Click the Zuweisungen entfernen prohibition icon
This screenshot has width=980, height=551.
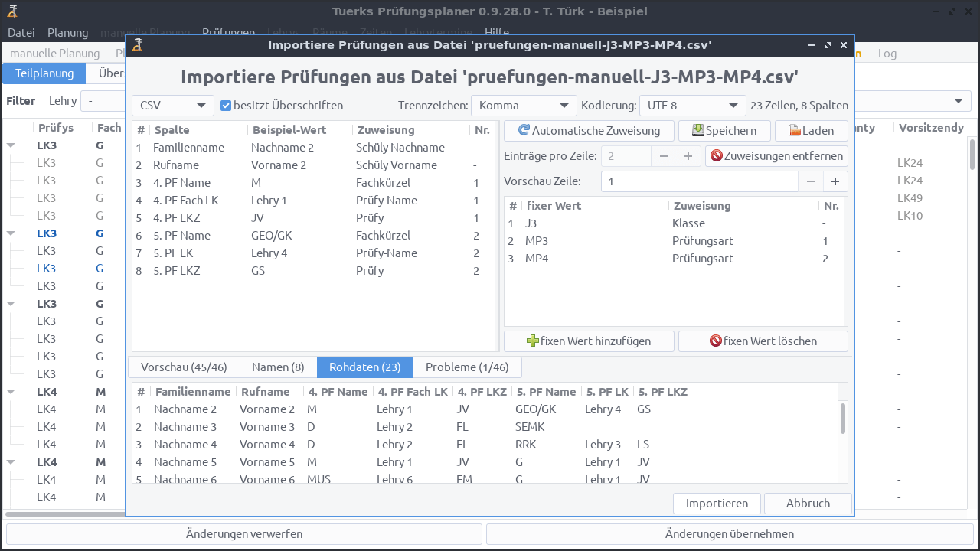[716, 156]
